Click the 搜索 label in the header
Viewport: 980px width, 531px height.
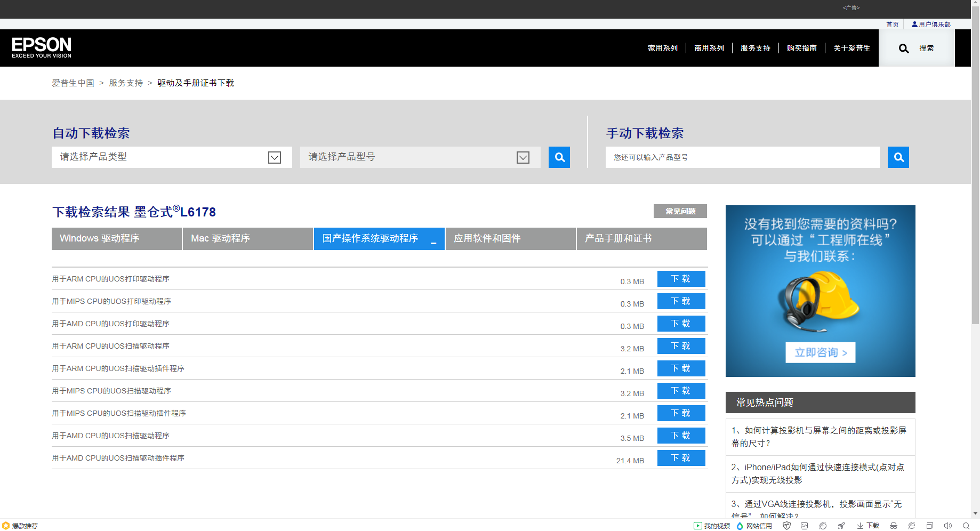click(x=927, y=48)
